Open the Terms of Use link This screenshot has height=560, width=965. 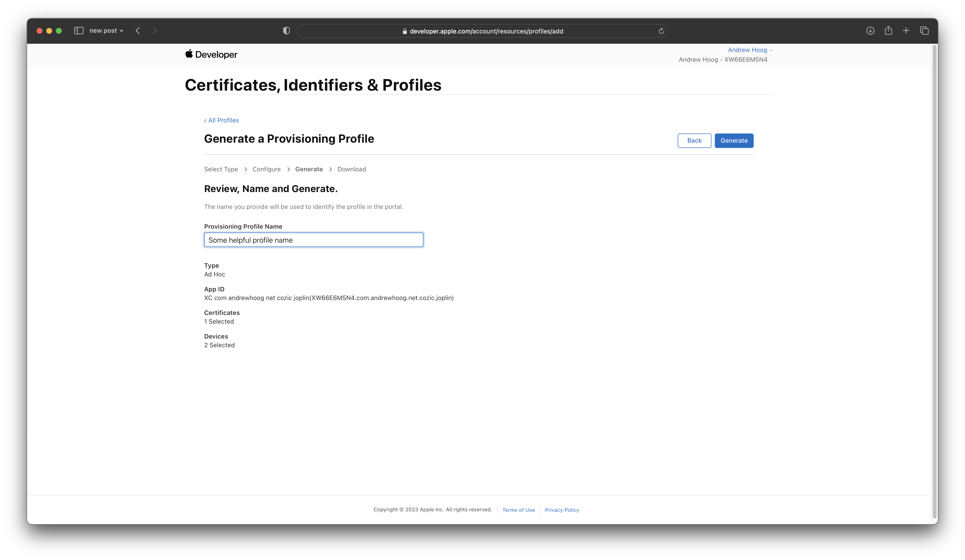[x=518, y=510]
